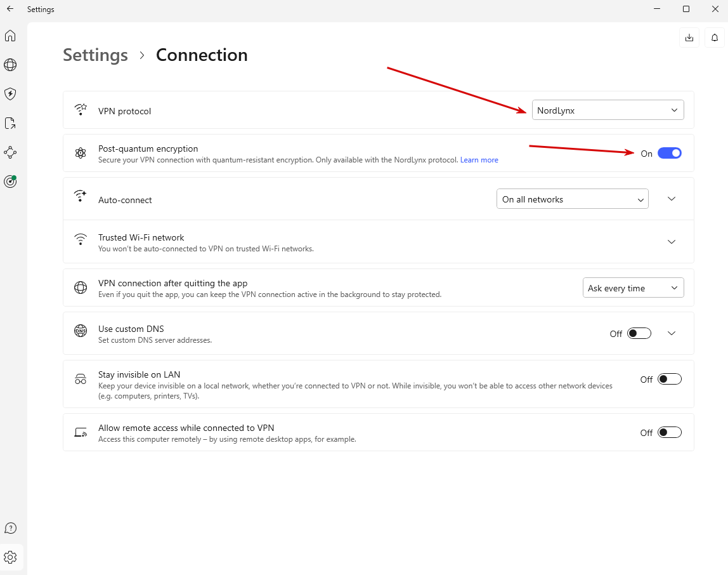Image resolution: width=728 pixels, height=575 pixels.
Task: Open the help question mark icon
Action: [x=10, y=528]
